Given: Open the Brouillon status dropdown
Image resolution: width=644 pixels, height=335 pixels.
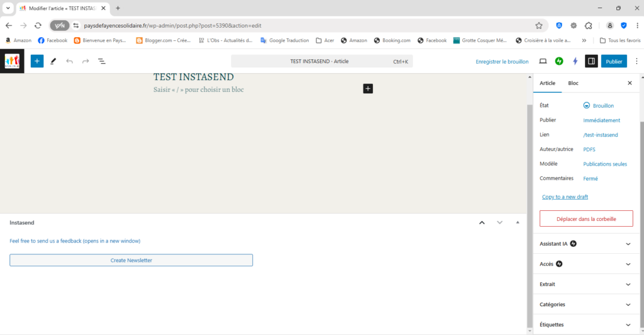Looking at the screenshot, I should click(x=598, y=106).
